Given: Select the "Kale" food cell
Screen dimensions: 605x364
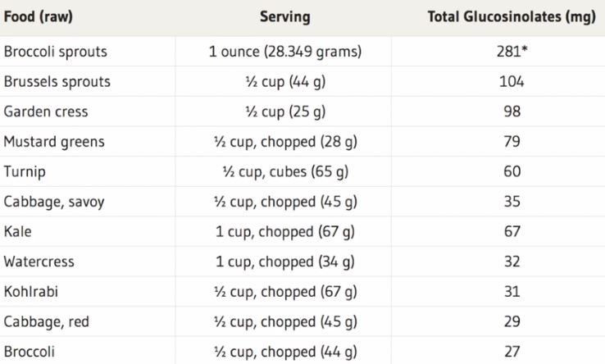Looking at the screenshot, I should (x=16, y=232).
